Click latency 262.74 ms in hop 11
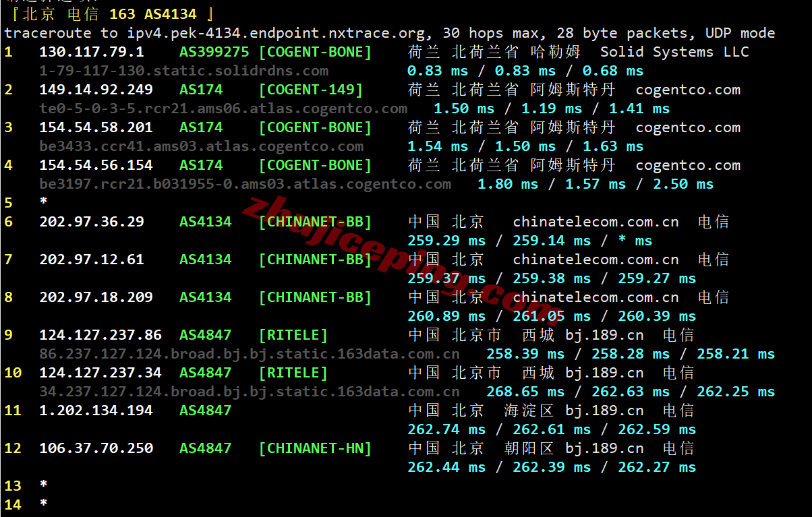The image size is (812, 517). coord(446,429)
